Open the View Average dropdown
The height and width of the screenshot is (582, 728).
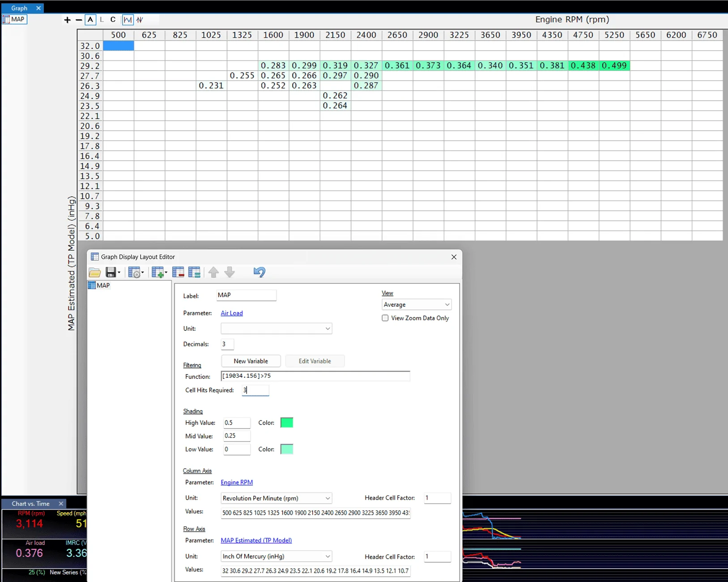pos(416,304)
